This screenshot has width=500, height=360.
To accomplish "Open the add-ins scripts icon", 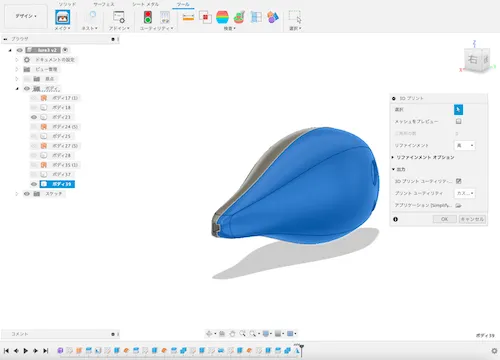I will click(x=119, y=17).
